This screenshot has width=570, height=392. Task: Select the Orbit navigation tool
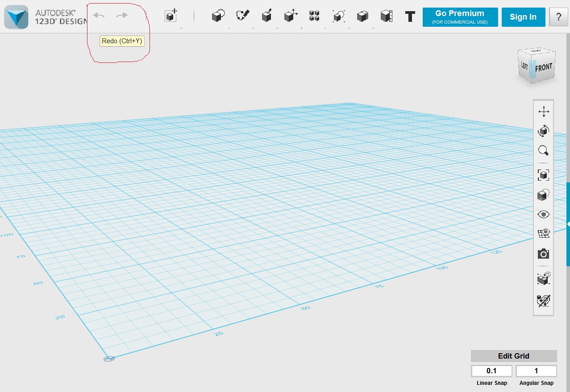click(543, 131)
